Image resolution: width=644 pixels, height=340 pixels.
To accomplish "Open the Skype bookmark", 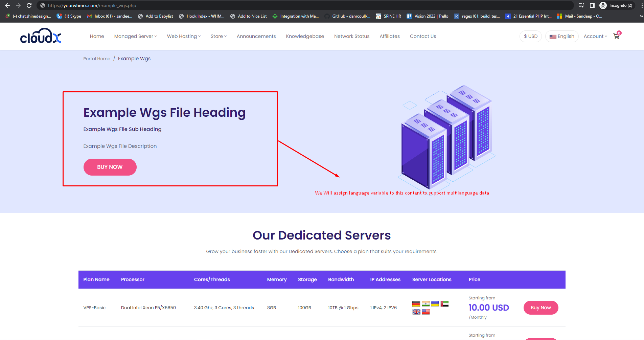I will pyautogui.click(x=69, y=16).
